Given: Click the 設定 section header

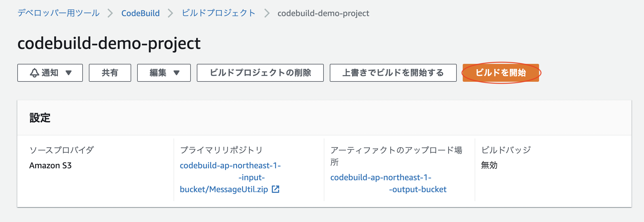Looking at the screenshot, I should click(x=39, y=118).
